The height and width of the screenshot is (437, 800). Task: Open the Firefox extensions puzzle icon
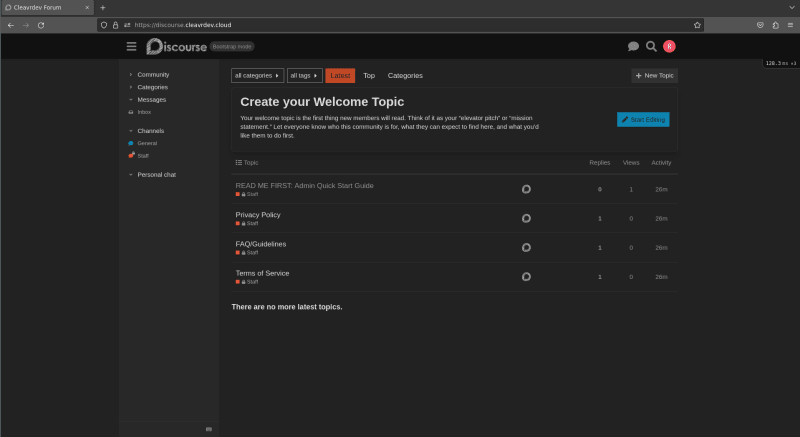[x=775, y=25]
